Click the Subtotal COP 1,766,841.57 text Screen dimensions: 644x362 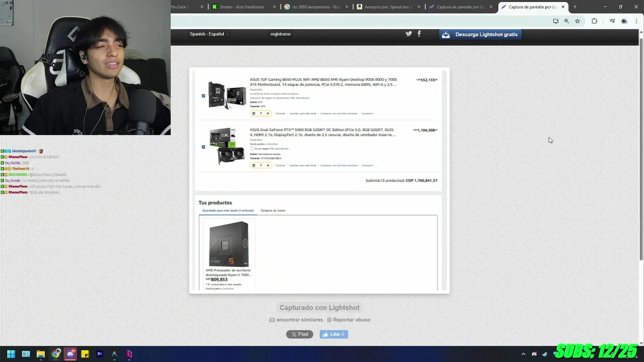click(x=401, y=180)
